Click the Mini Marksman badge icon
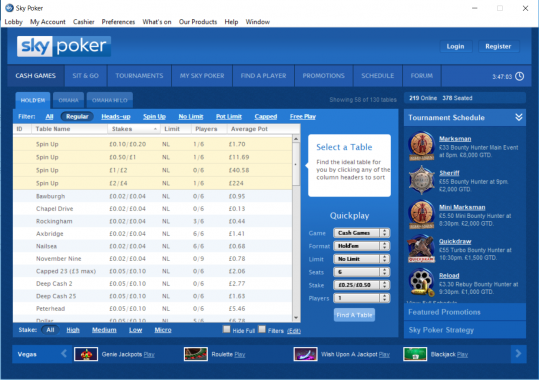539x380 pixels. tap(421, 214)
